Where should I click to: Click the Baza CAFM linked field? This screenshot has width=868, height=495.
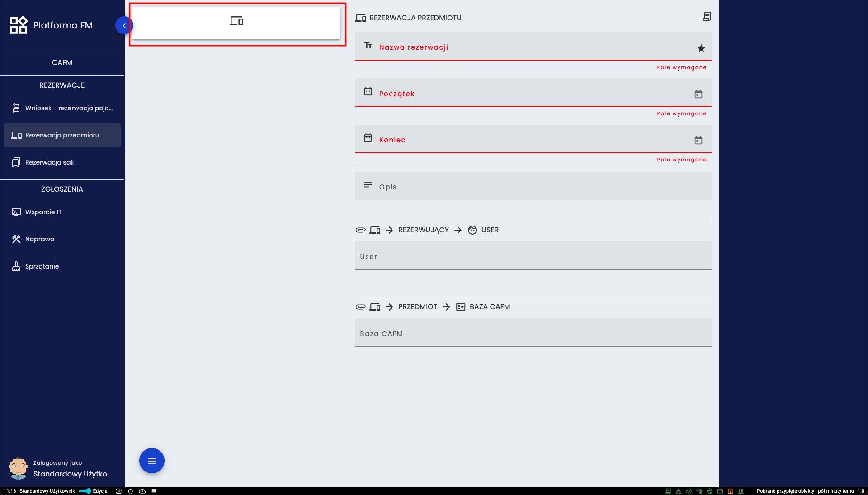(533, 333)
